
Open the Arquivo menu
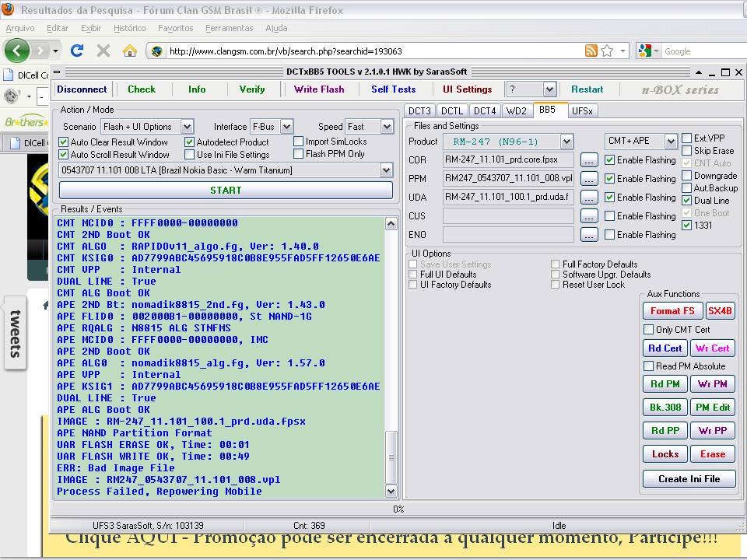point(20,28)
